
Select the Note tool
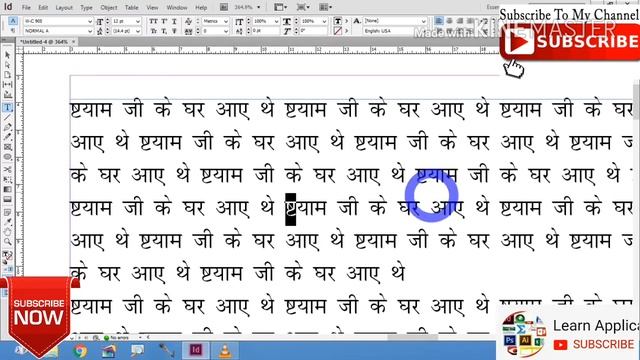(7, 212)
